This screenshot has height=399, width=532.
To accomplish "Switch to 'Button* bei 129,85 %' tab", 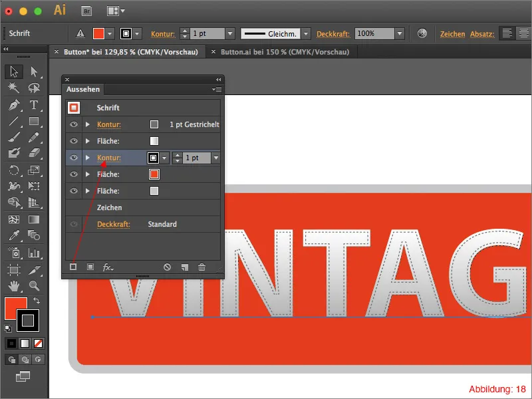I will click(130, 52).
